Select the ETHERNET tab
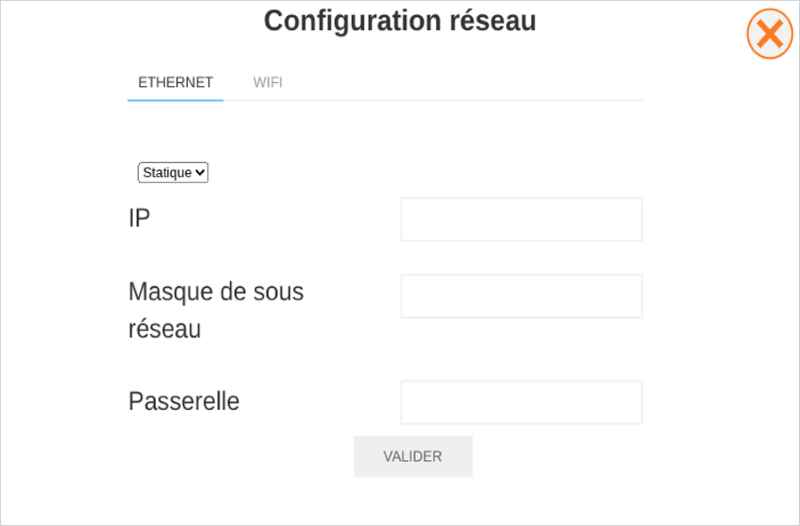This screenshot has width=800, height=526. (175, 82)
